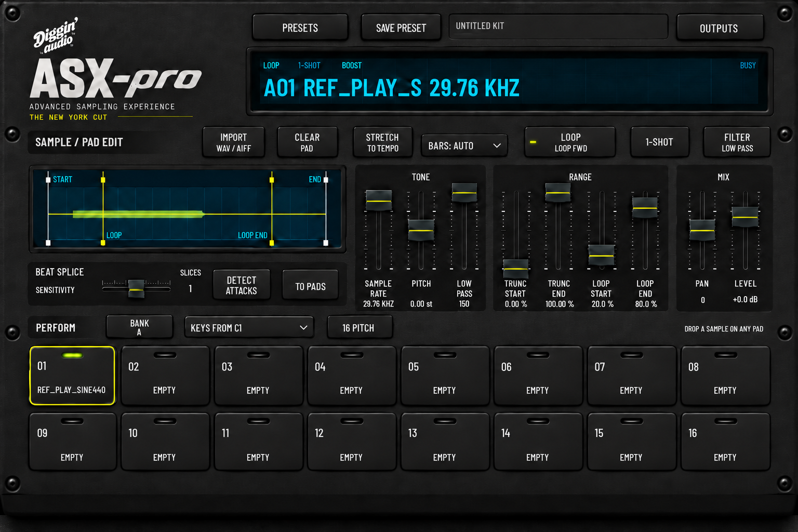Toggle the LOOP FWD mode
The width and height of the screenshot is (798, 532).
coord(570,142)
